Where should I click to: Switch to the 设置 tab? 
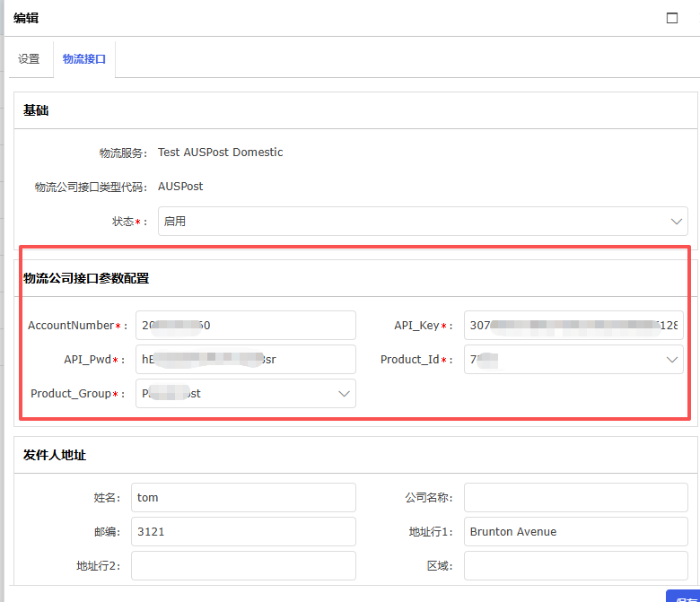pyautogui.click(x=29, y=59)
